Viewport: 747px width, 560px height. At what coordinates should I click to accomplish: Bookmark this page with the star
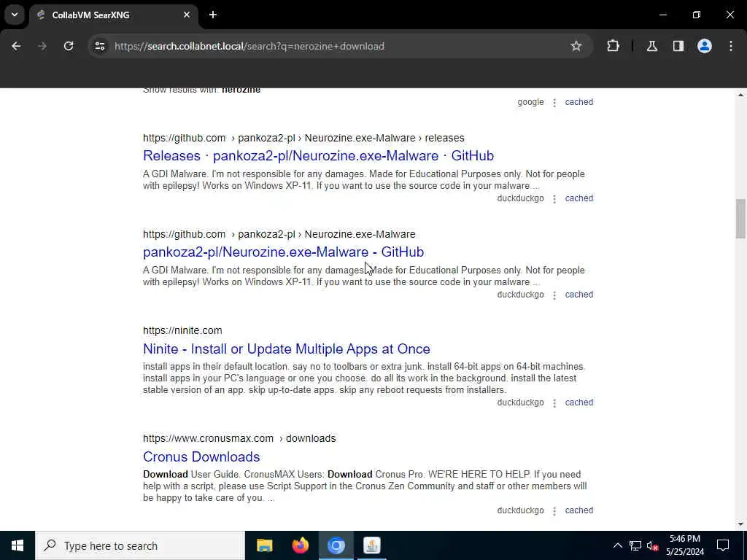(x=576, y=46)
